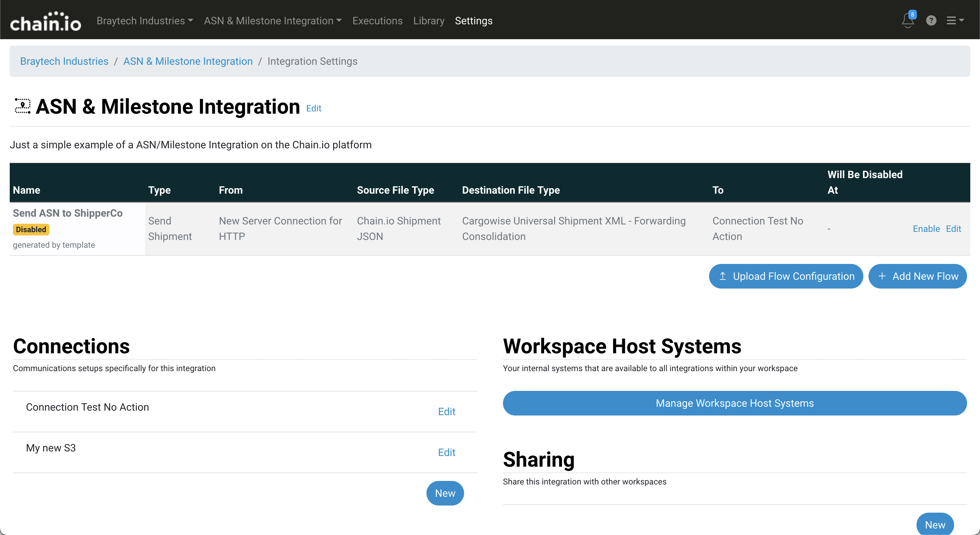The image size is (980, 535).
Task: Click the integration map icon beside title
Action: tap(22, 106)
